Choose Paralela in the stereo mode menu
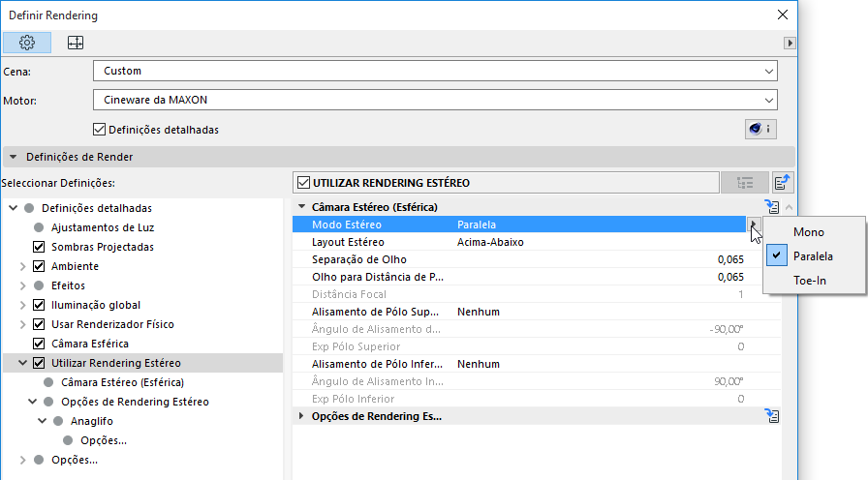Viewport: 868px width, 480px height. pos(813,256)
